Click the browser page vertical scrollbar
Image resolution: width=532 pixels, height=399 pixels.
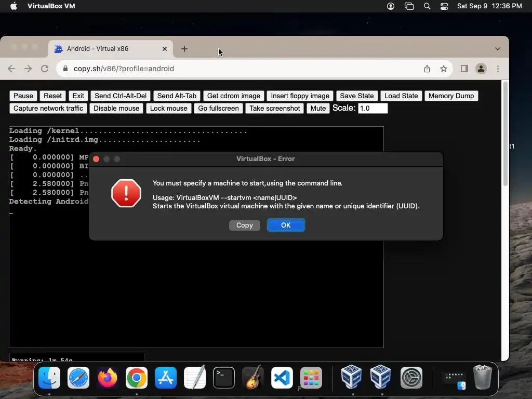click(x=505, y=134)
